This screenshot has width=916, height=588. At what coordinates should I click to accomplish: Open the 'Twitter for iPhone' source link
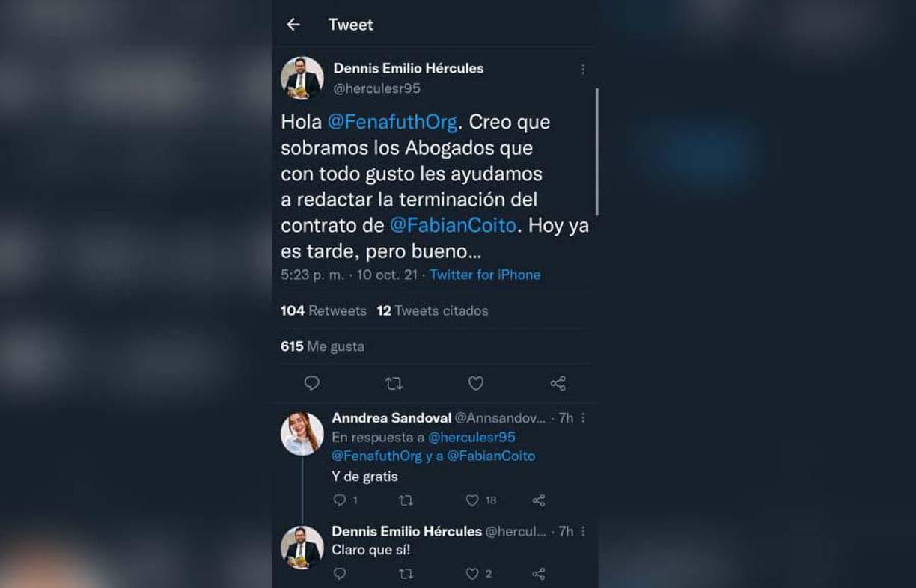click(485, 275)
